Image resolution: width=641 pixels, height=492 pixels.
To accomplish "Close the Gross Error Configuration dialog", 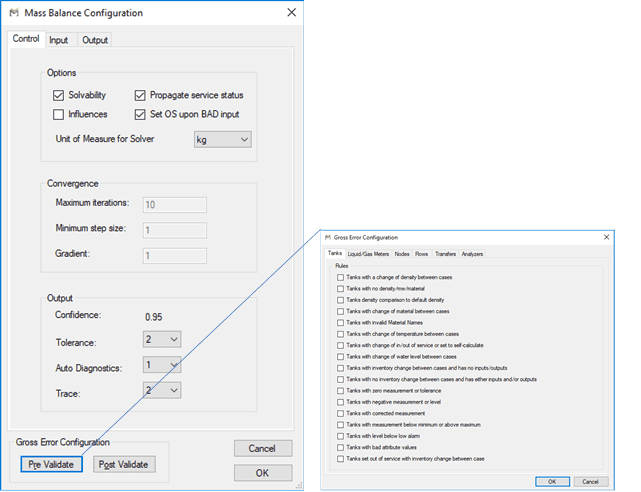I will pyautogui.click(x=607, y=237).
